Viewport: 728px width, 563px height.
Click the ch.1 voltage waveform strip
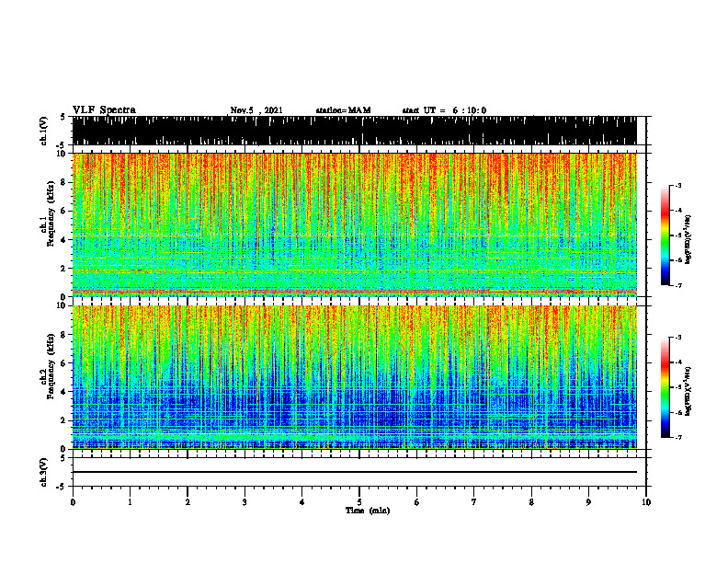(355, 131)
